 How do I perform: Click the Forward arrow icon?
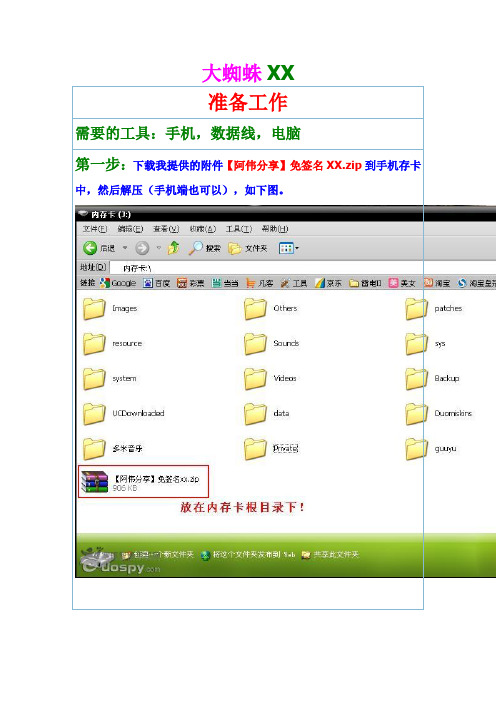(142, 248)
